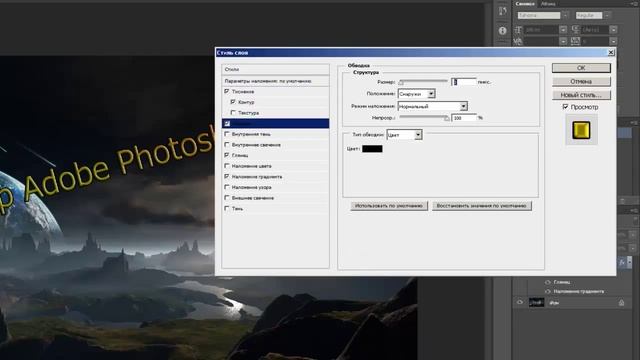Click the font size icon in Character panel
The image size is (640, 360).
pos(518,30)
